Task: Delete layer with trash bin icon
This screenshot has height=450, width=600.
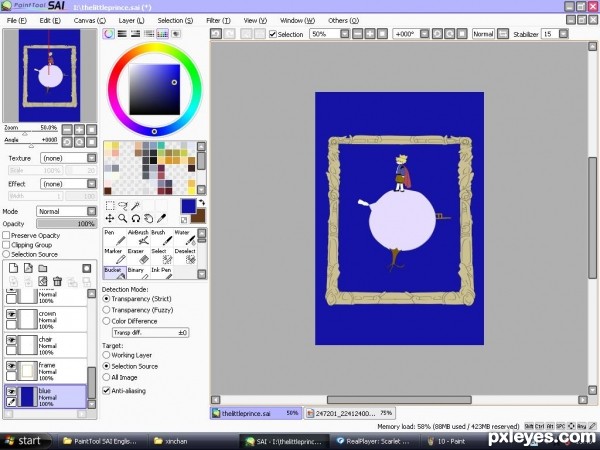Action: [x=57, y=282]
